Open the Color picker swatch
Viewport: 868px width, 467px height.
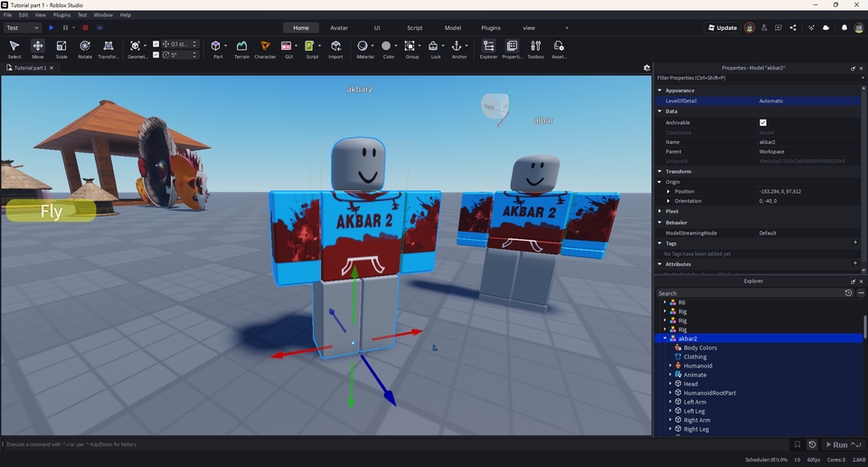pos(386,46)
